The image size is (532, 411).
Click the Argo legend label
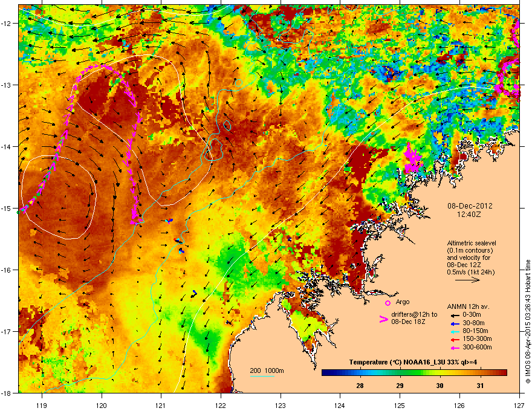[403, 302]
